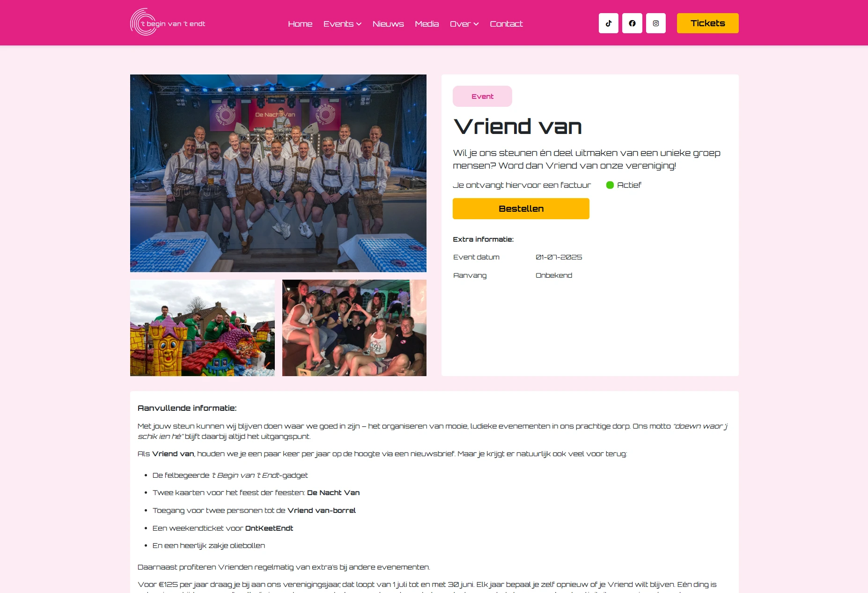Open the Nieuws menu item
This screenshot has width=868, height=593.
tap(388, 24)
